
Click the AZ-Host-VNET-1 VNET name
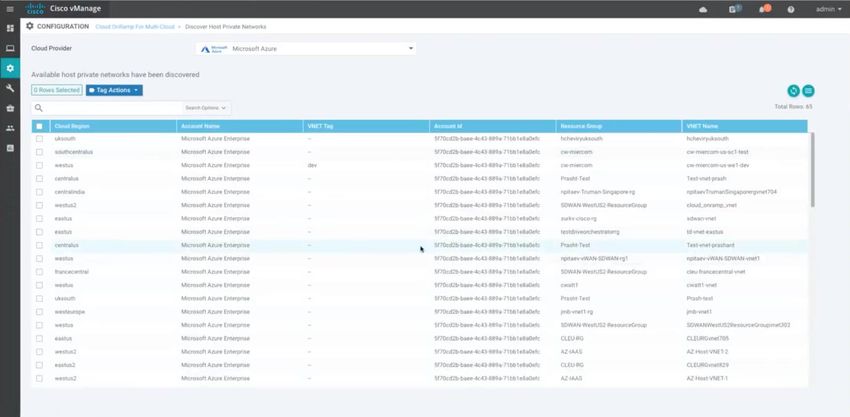pos(707,378)
